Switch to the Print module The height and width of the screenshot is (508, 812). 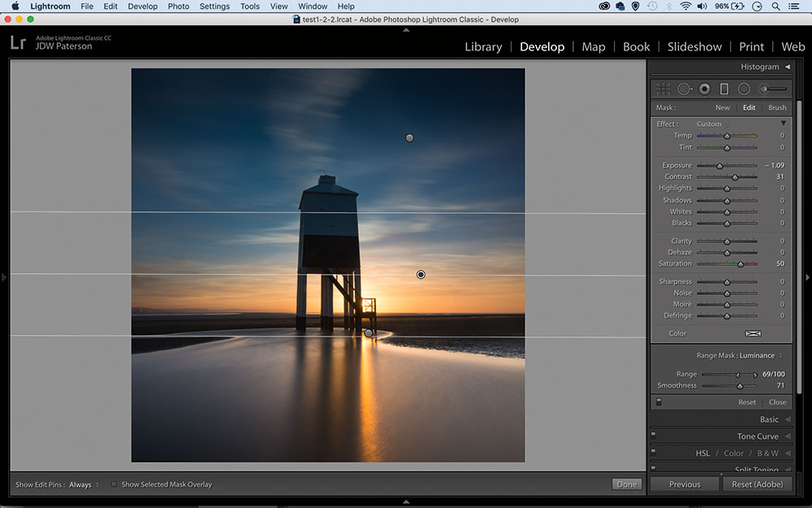pyautogui.click(x=751, y=46)
